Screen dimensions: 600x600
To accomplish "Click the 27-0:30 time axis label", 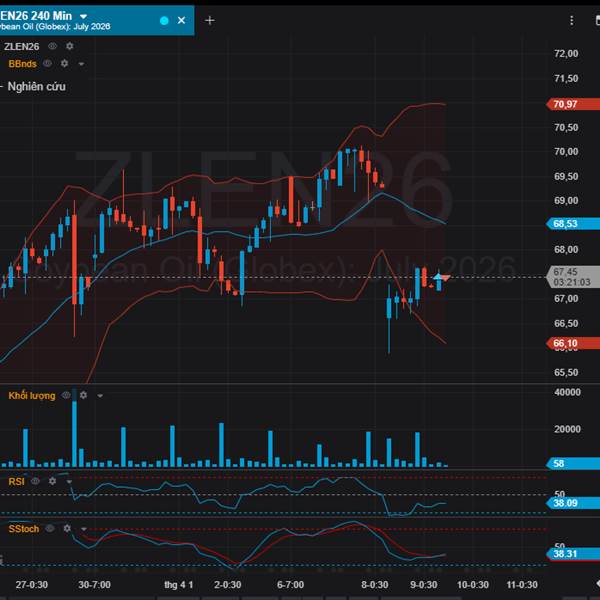I will 32,585.
